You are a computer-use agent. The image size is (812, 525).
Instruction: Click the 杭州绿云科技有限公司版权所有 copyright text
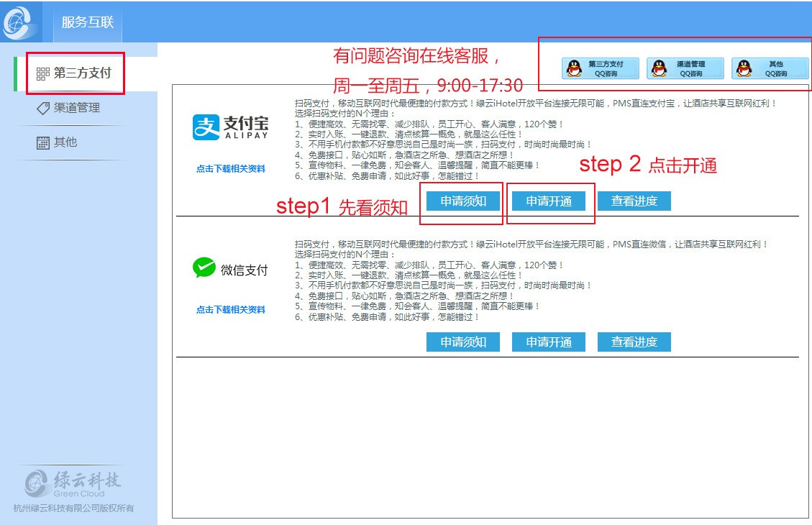(73, 508)
